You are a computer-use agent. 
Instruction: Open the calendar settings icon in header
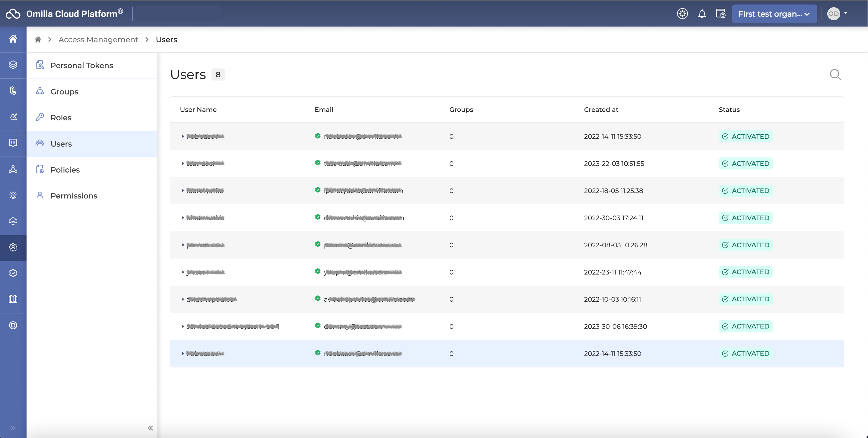(721, 14)
